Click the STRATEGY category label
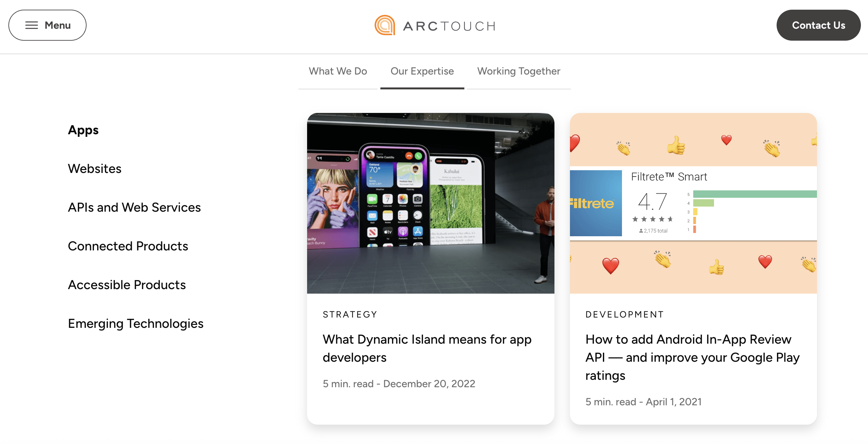Viewport: 868px width, 444px height. [x=350, y=314]
